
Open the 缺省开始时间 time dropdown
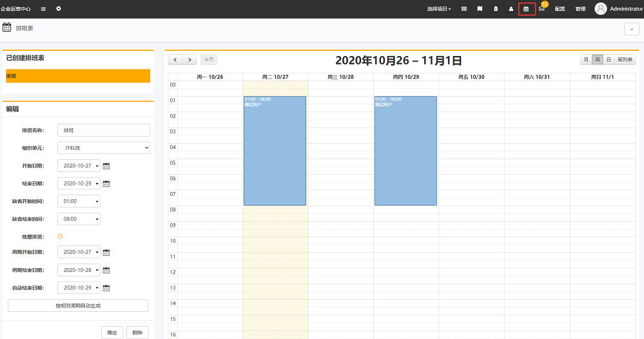[79, 201]
